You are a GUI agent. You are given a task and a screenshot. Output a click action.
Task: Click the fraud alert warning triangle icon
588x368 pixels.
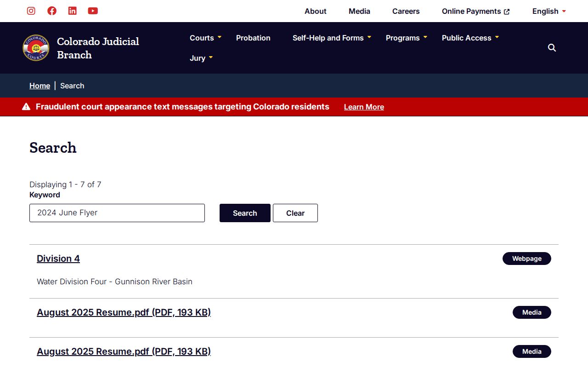[x=26, y=107]
